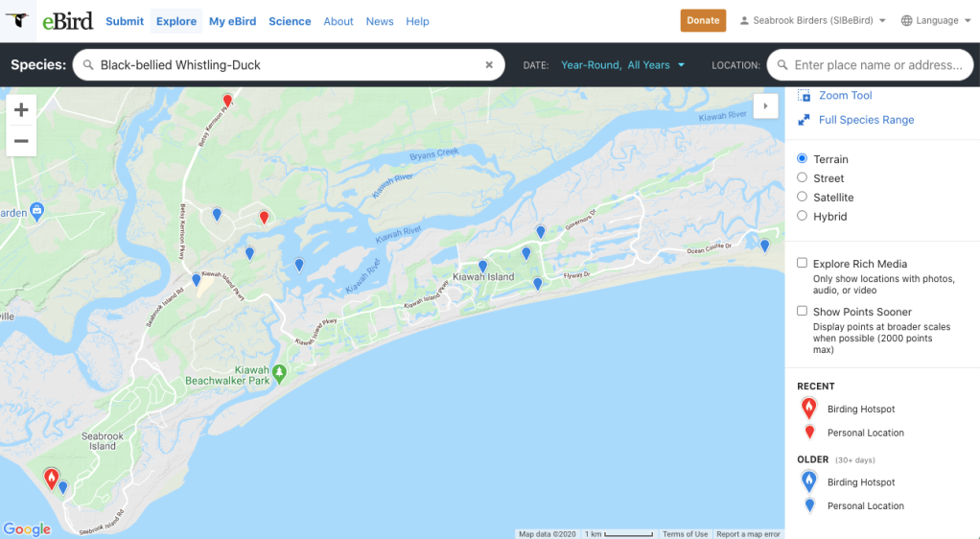Click the location search field
Image resolution: width=980 pixels, height=539 pixels.
(x=870, y=65)
